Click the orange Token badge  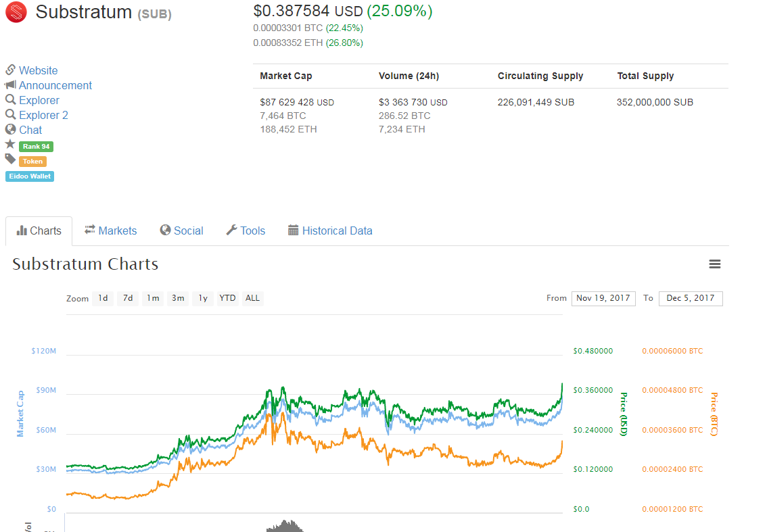32,162
